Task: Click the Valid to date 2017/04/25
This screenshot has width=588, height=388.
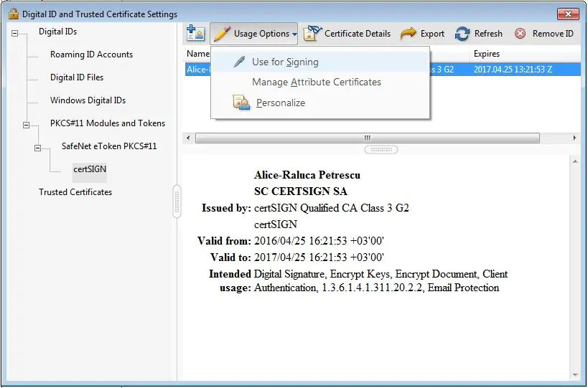Action: [x=319, y=257]
